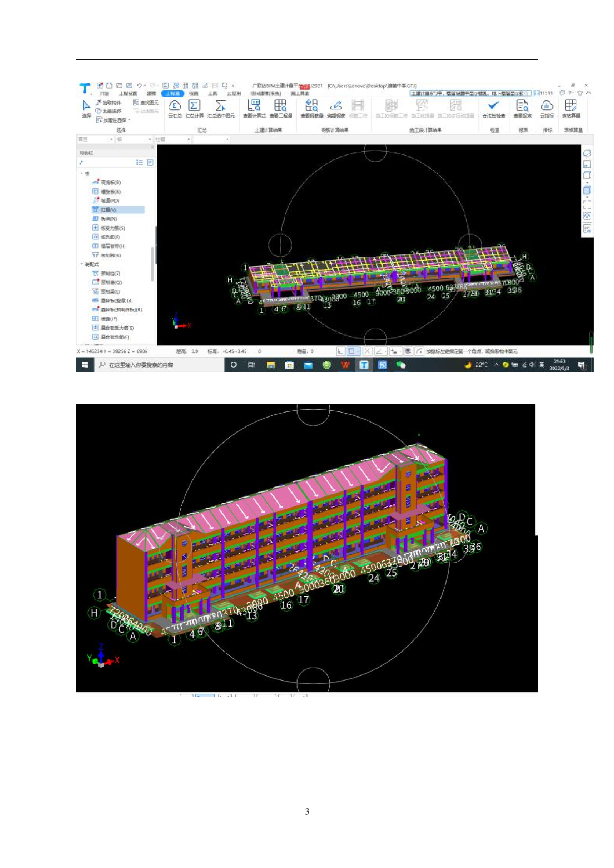Viewport: 614px width, 868px height.
Task: Click 查看计算式 formula view icon
Action: (x=254, y=106)
